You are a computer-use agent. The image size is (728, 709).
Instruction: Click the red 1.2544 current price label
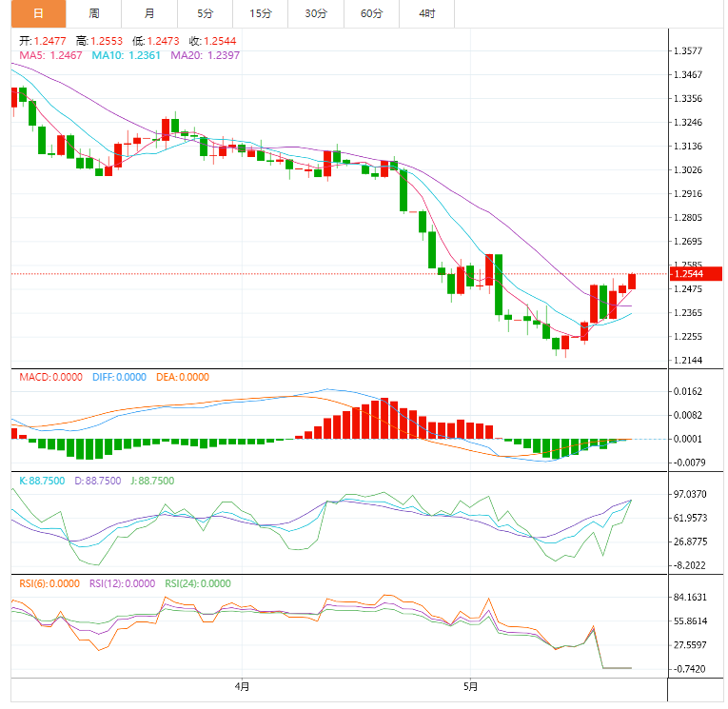696,273
